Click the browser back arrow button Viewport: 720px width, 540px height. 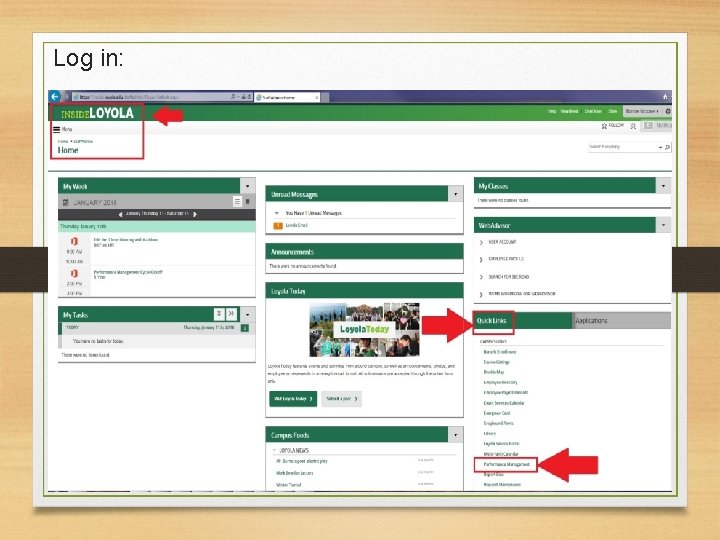[x=55, y=96]
